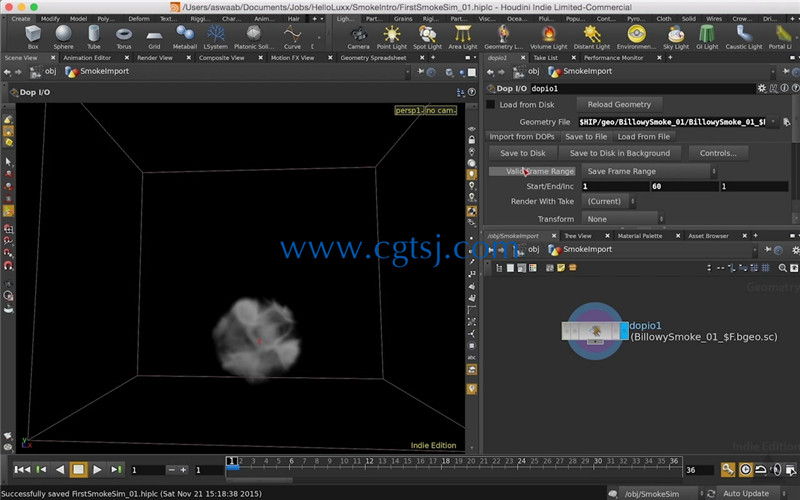
Task: Click frame 24 on the timeline
Action: pos(521,461)
